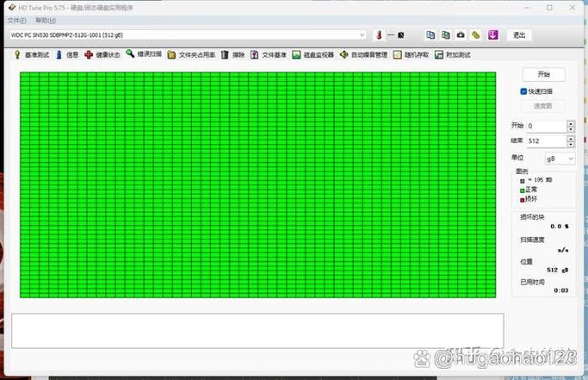Minimize the HD Tune Pro window

click(527, 8)
